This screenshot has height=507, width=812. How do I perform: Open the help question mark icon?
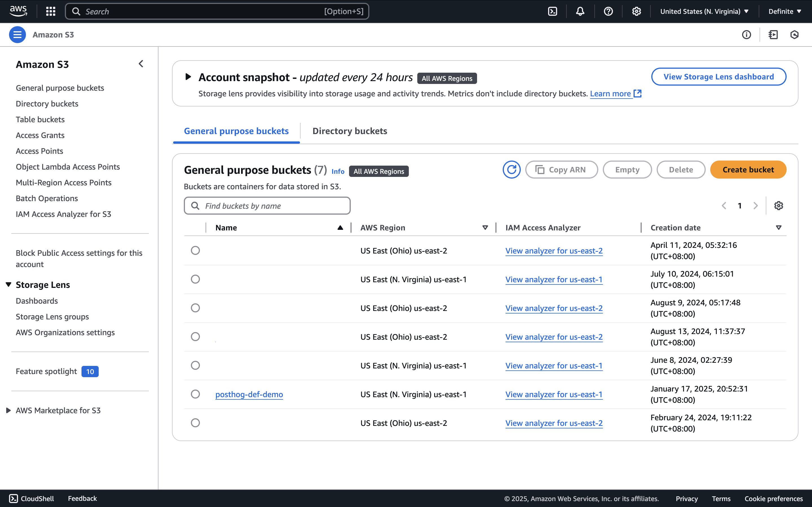pos(608,11)
